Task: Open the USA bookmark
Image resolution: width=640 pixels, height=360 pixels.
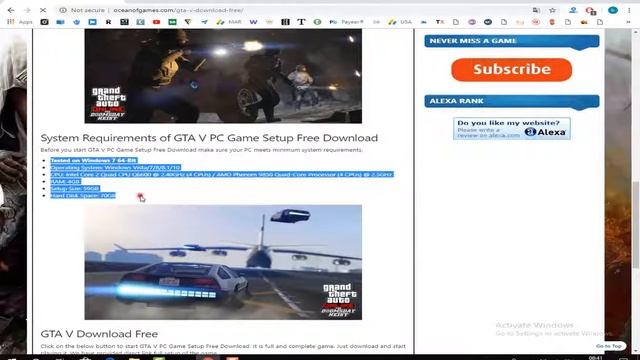Action: (x=400, y=22)
